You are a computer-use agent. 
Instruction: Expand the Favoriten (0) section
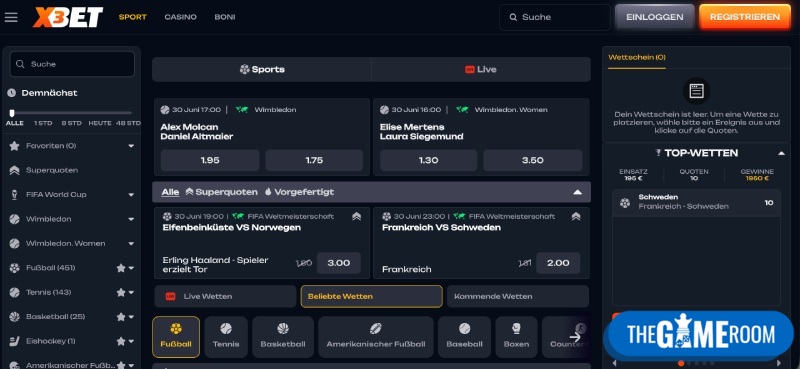(131, 146)
